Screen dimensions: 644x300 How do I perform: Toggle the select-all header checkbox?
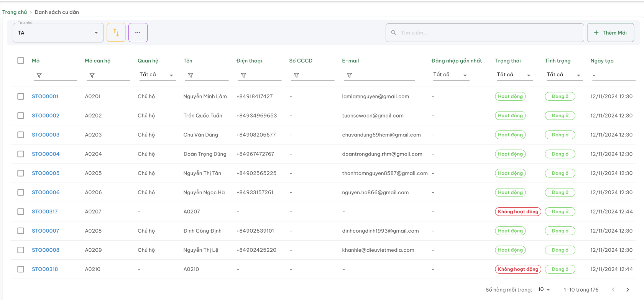[21, 61]
